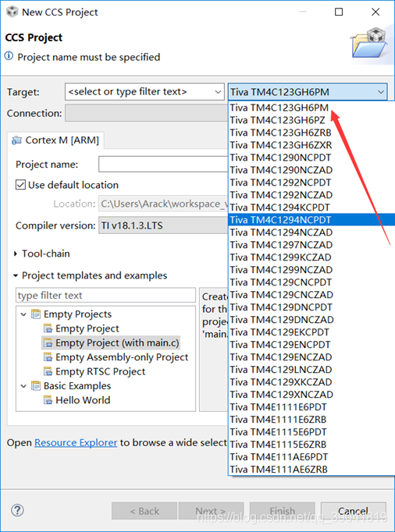Choose Tiva TM4E1115E6ZRB entry
Screen dimensions: 395x532
point(311,445)
